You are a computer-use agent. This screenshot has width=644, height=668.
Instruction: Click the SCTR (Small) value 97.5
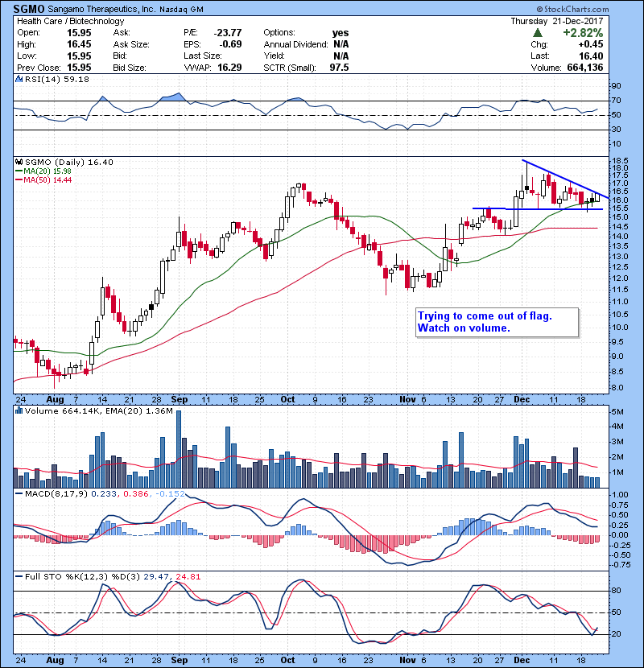click(339, 68)
